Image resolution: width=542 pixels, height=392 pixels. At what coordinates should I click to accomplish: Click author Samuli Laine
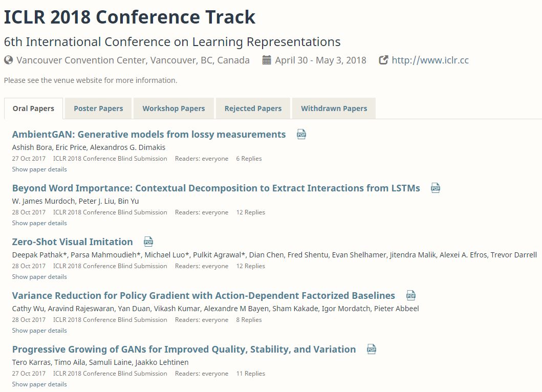[x=110, y=362]
